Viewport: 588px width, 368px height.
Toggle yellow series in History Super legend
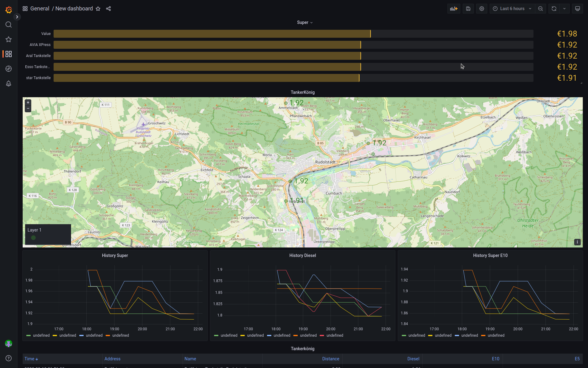tap(64, 335)
